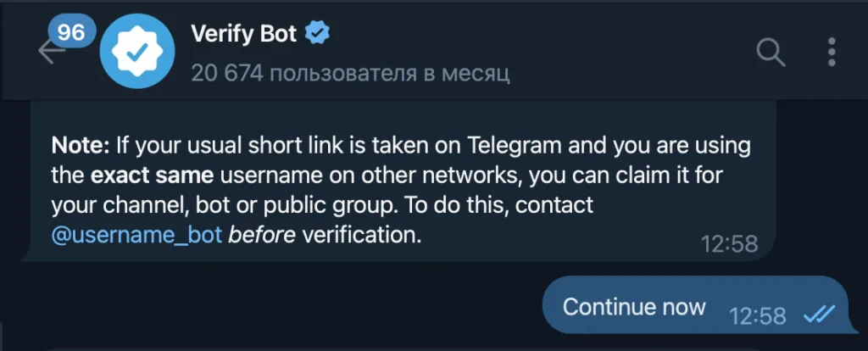The image size is (868, 351).
Task: Click the 12:58 timestamp on the Note message
Action: (729, 243)
